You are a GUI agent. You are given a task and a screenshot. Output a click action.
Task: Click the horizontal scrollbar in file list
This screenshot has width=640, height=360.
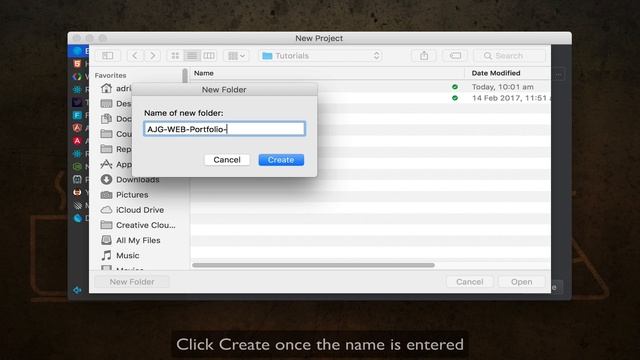point(313,265)
